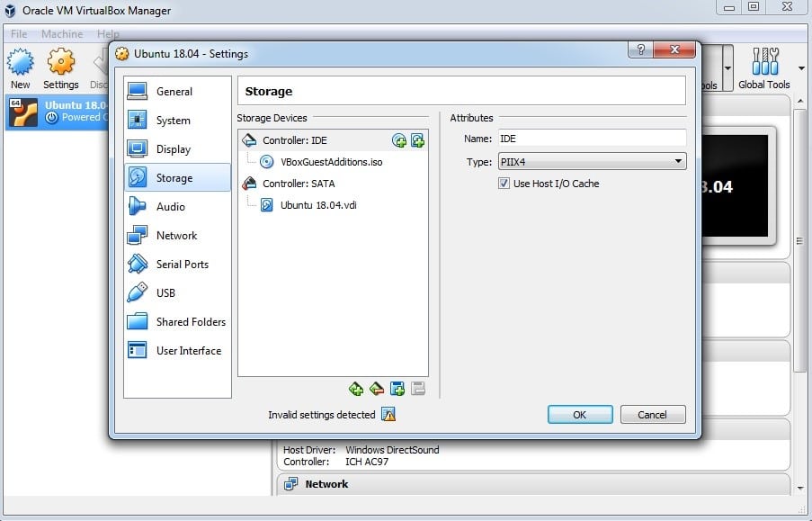Click the System chip icon
This screenshot has height=521, width=812.
pyautogui.click(x=138, y=120)
